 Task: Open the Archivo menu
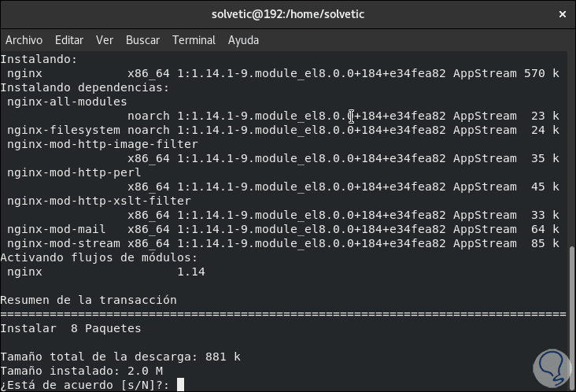pyautogui.click(x=24, y=40)
